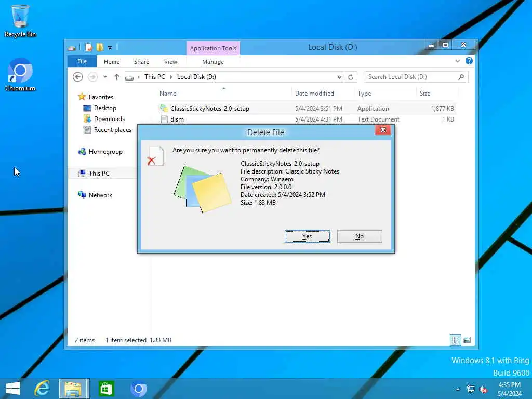Switch to Details view layout

(x=455, y=340)
